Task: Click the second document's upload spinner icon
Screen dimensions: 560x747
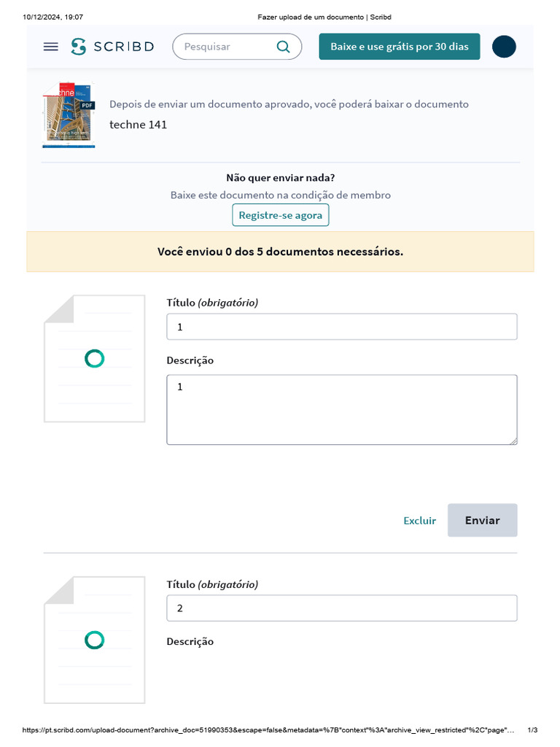Action: pos(94,640)
